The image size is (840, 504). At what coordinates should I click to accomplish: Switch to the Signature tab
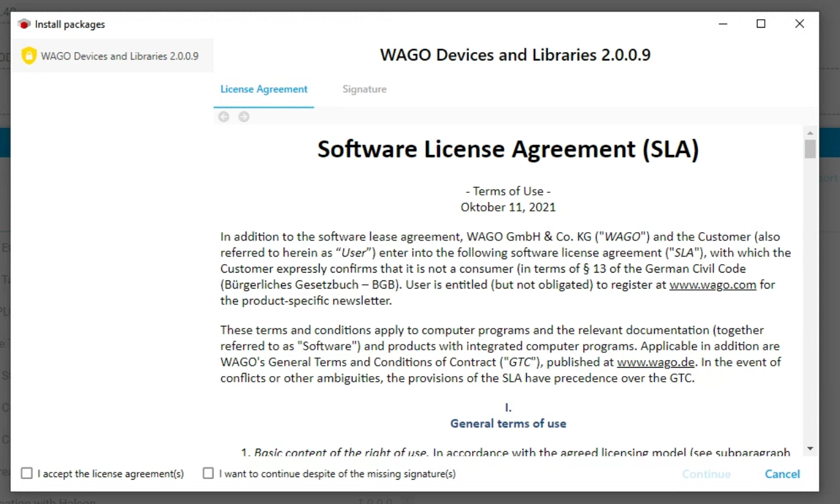click(x=364, y=89)
